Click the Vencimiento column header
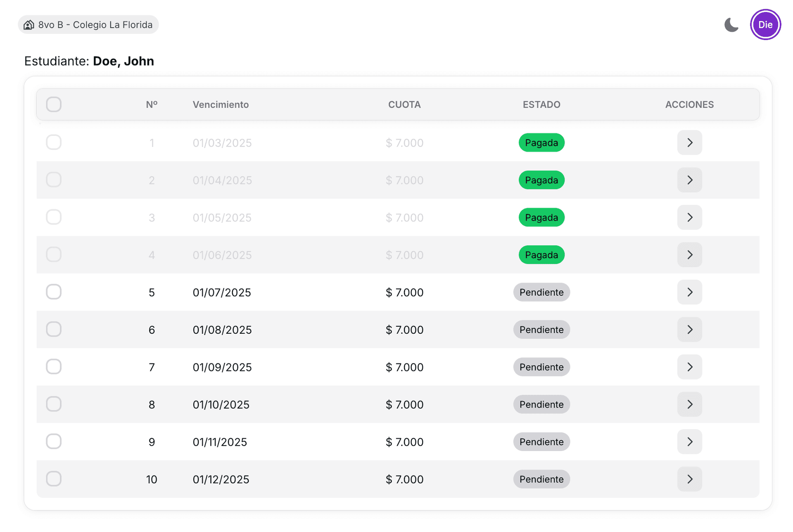The height and width of the screenshot is (532, 793). pyautogui.click(x=221, y=104)
